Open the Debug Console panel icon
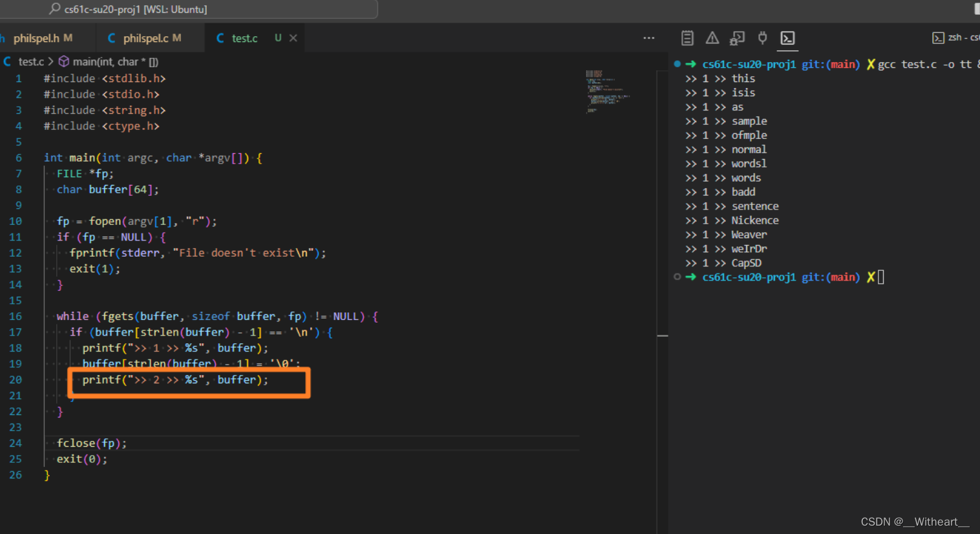This screenshot has height=534, width=980. 737,38
